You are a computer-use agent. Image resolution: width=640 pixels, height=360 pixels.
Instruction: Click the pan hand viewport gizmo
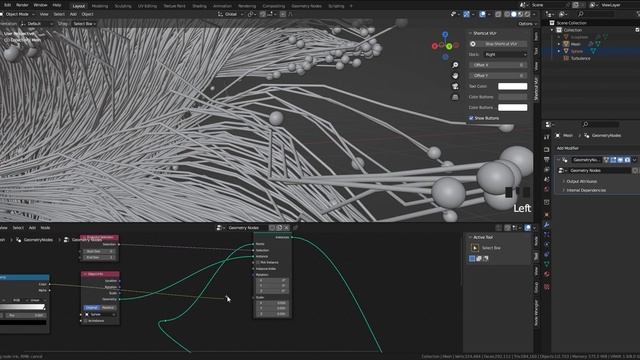coord(455,76)
